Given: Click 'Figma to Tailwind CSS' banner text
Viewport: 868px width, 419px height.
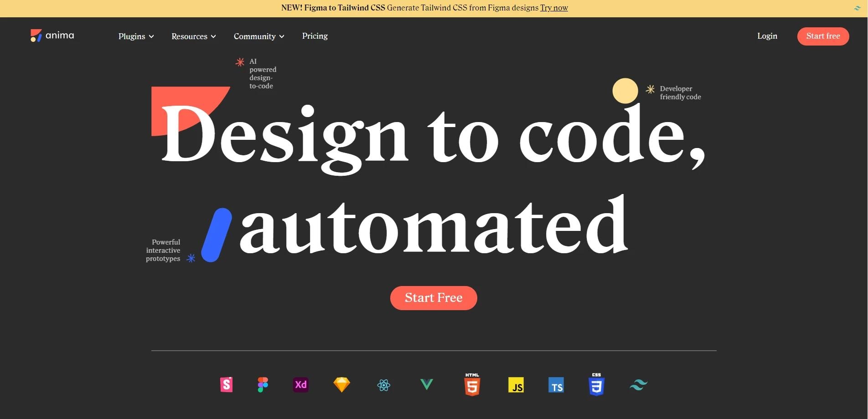Looking at the screenshot, I should [345, 8].
